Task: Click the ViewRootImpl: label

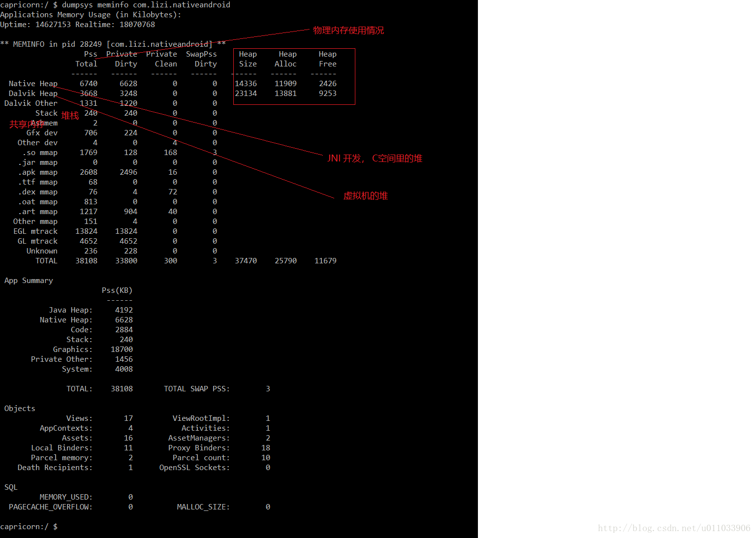Action: coord(201,418)
